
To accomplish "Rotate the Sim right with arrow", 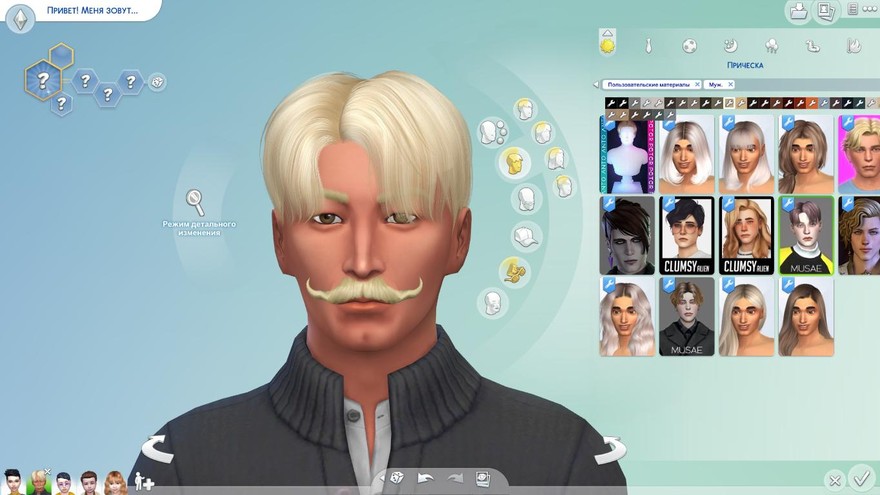I will tap(609, 450).
